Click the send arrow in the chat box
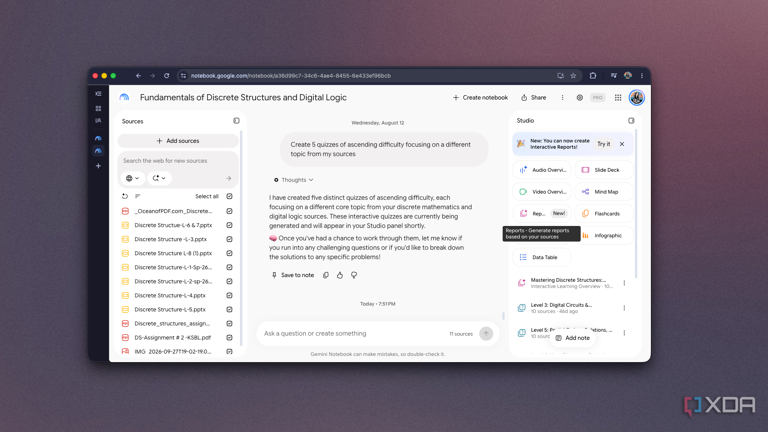 [486, 334]
